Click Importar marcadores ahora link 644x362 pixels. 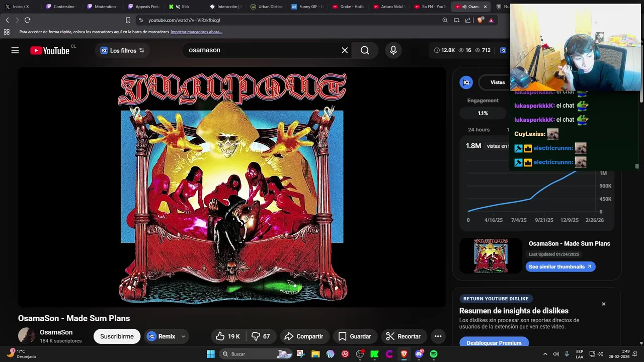196,32
